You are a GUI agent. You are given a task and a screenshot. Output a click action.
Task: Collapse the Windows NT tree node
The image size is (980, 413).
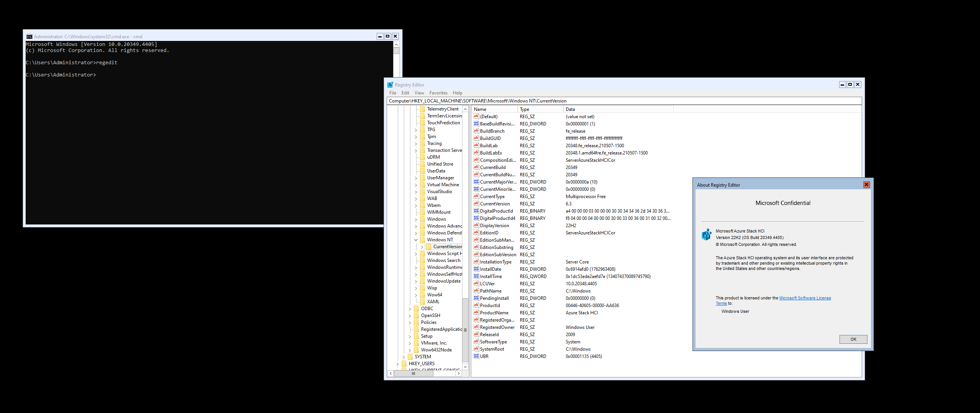416,240
